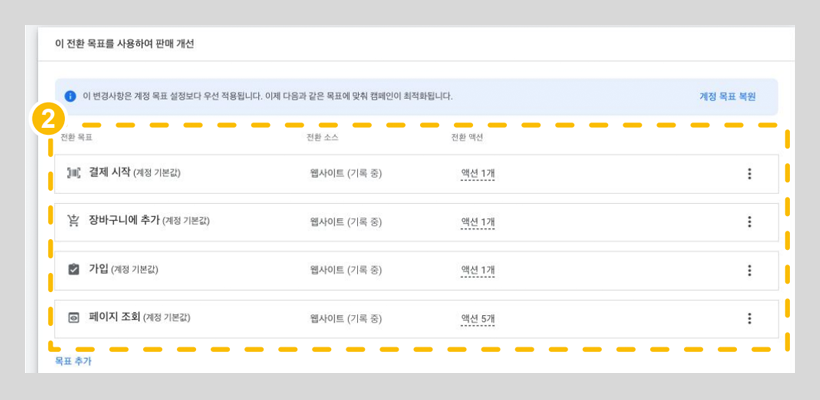
Task: Open three-dot menu for 장바구니에 추가 row
Action: 749,222
